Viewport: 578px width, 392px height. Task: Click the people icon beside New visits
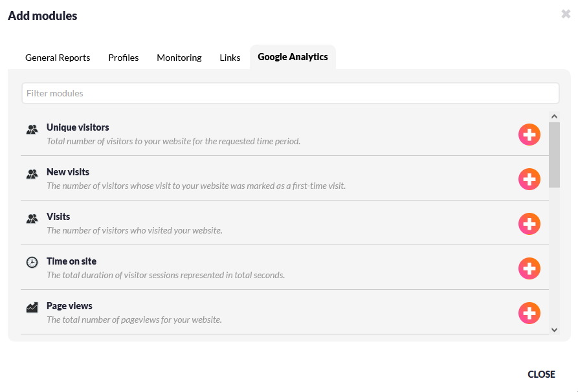(x=31, y=174)
